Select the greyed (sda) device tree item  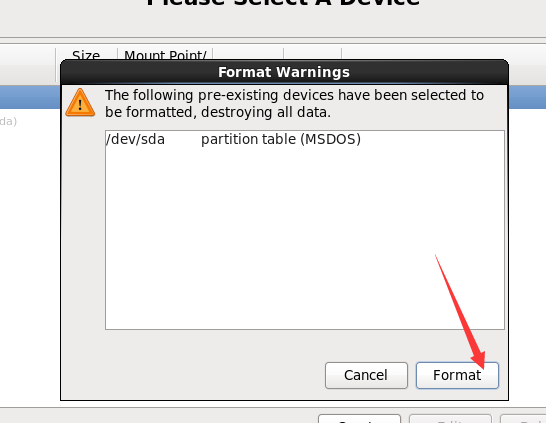tap(8, 121)
